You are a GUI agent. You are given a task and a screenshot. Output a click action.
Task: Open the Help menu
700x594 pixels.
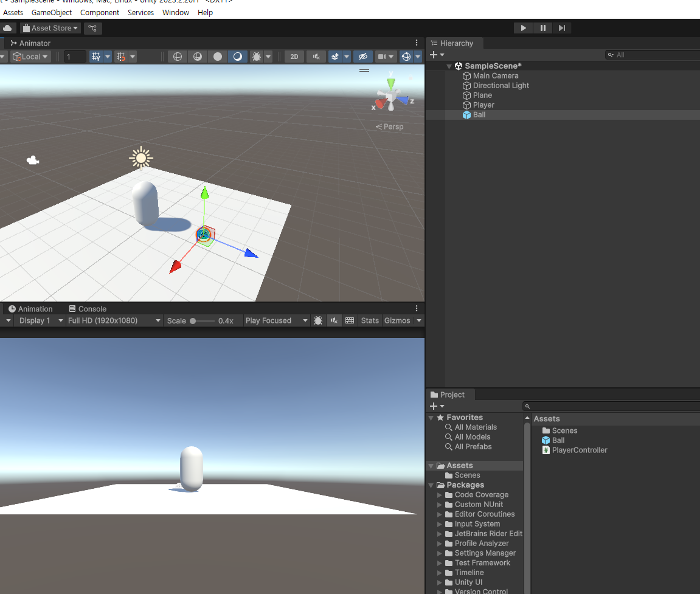tap(205, 13)
